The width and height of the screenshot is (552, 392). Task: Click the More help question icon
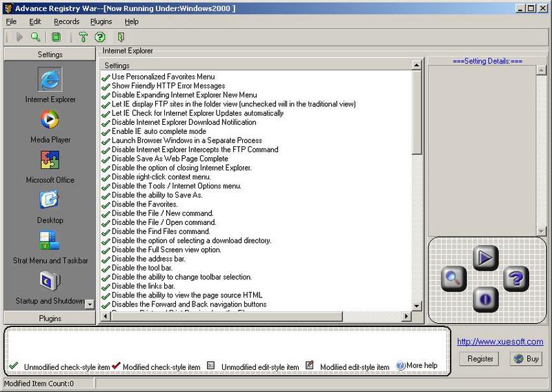pyautogui.click(x=401, y=366)
